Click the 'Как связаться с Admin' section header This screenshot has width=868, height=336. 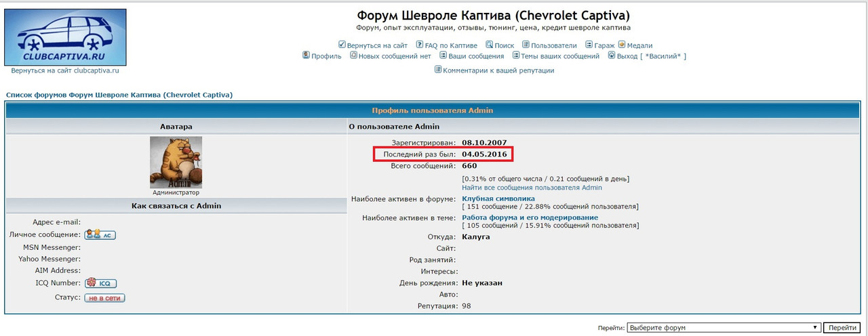click(176, 206)
